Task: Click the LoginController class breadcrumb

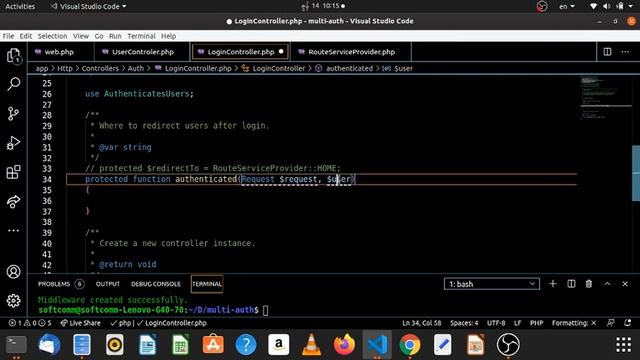Action: (273, 69)
